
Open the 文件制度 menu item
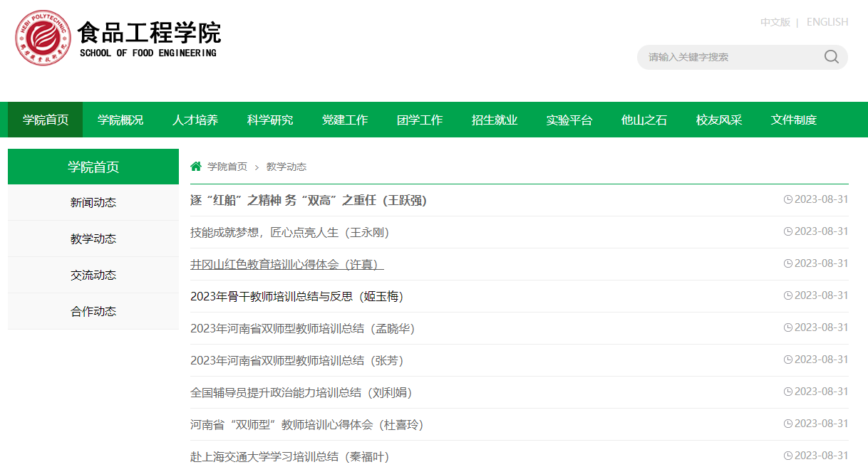pyautogui.click(x=793, y=120)
